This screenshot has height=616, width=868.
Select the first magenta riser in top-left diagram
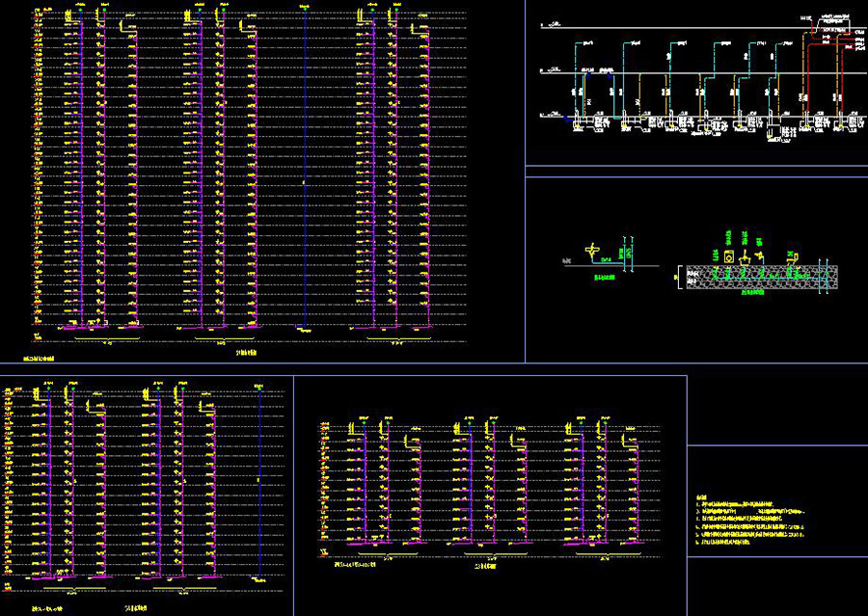82,174
